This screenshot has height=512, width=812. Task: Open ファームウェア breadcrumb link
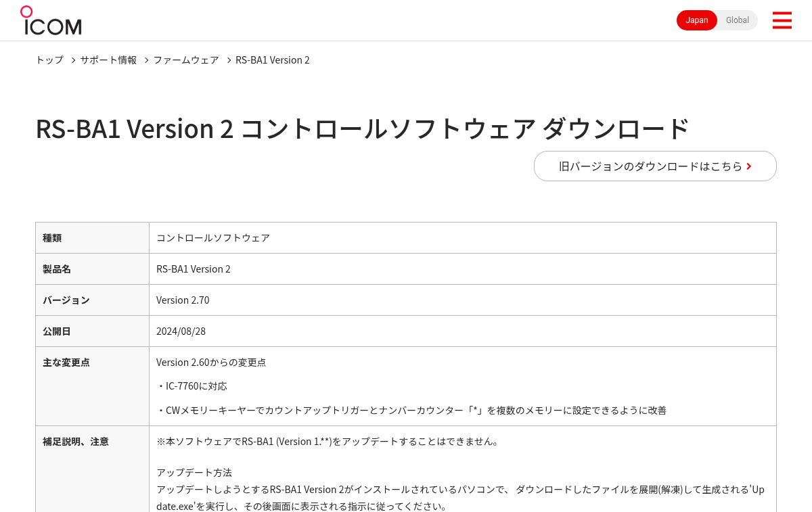coord(186,60)
